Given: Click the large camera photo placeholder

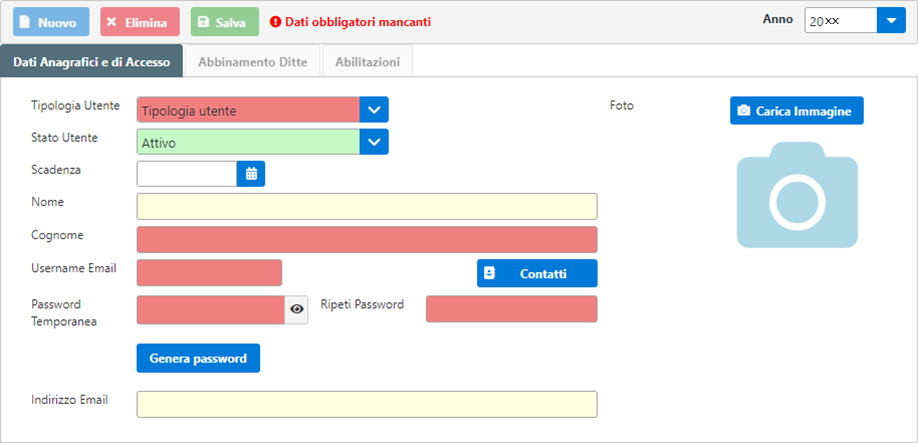Looking at the screenshot, I should click(x=797, y=195).
